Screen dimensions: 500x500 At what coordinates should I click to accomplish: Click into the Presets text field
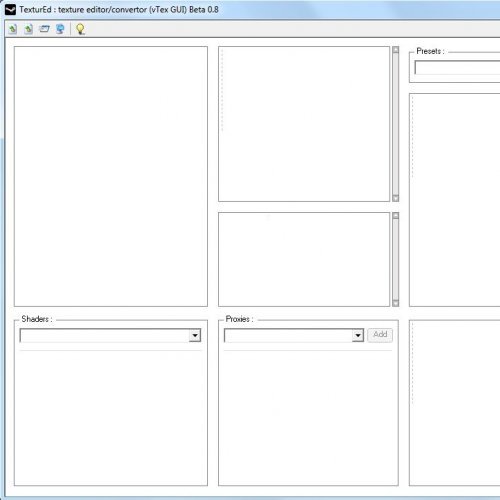(x=457, y=68)
